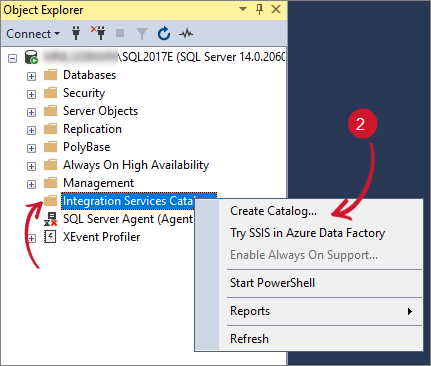Click the Management folder icon
This screenshot has height=366, width=431.
pos(51,183)
